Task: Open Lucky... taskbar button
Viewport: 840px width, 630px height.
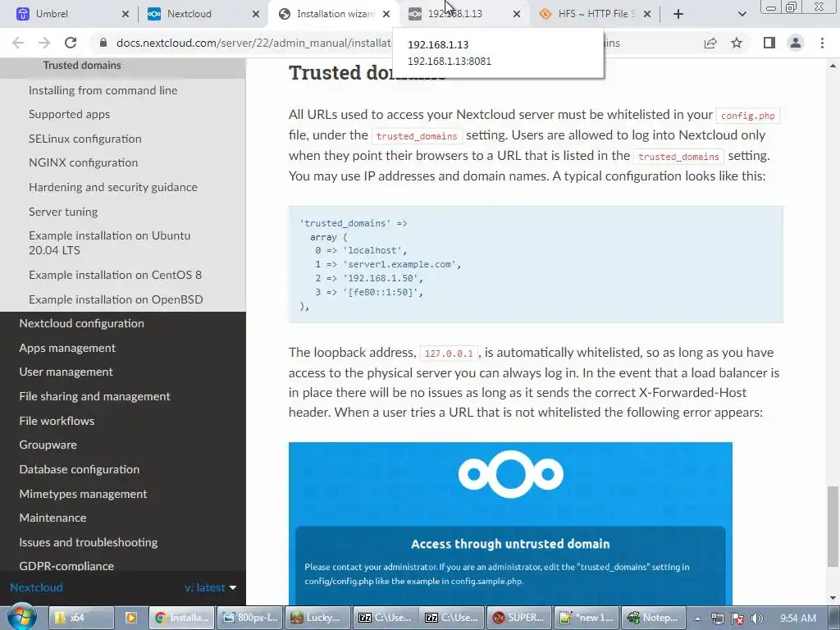Action: [317, 618]
